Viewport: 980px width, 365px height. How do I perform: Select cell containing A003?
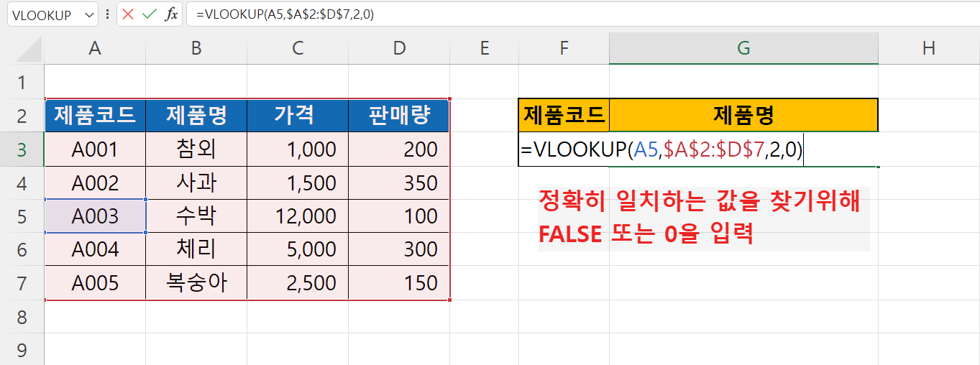pyautogui.click(x=95, y=216)
